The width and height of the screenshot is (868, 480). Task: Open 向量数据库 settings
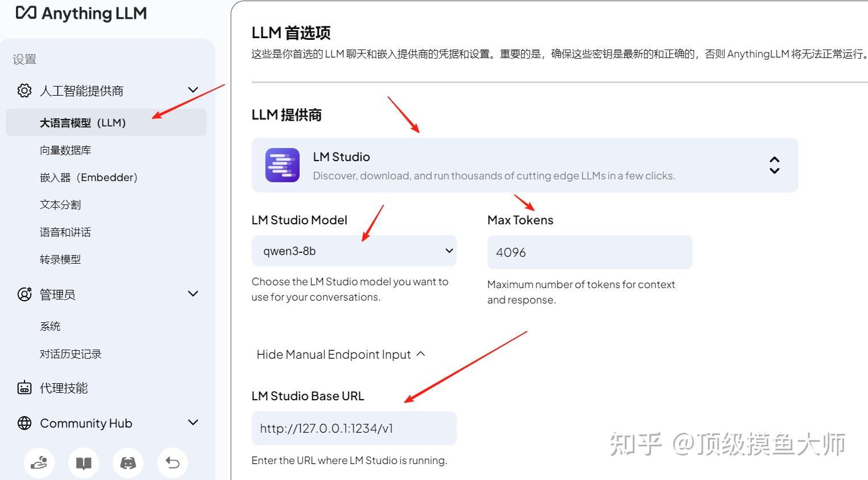click(x=65, y=150)
